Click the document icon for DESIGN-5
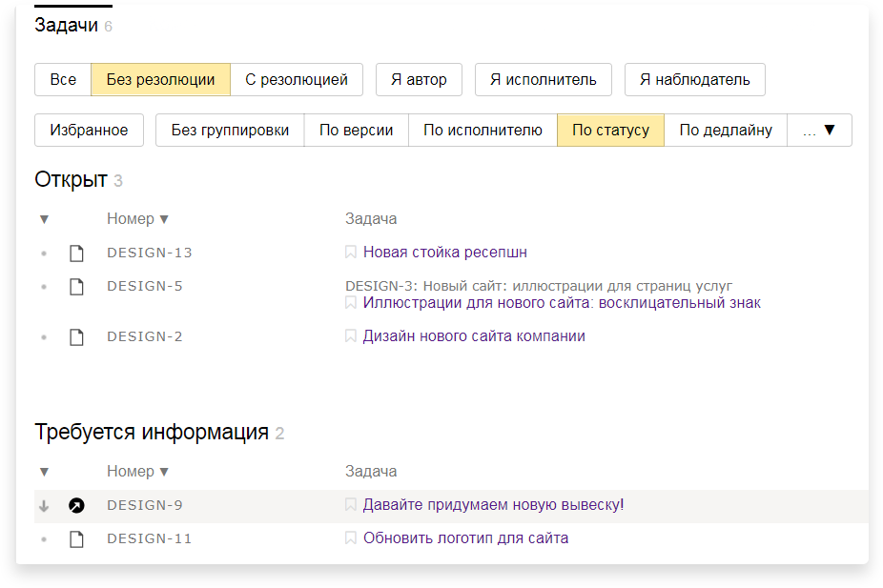The image size is (883, 588). click(x=76, y=287)
